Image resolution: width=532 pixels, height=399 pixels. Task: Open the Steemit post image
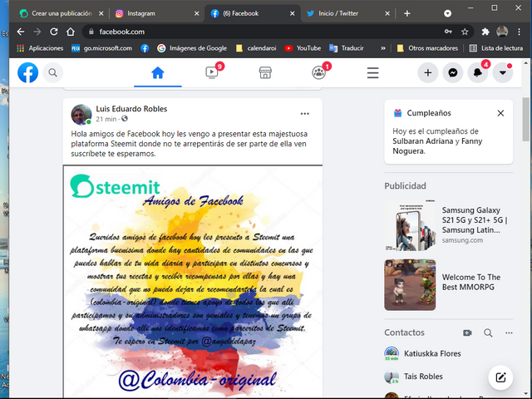193,281
